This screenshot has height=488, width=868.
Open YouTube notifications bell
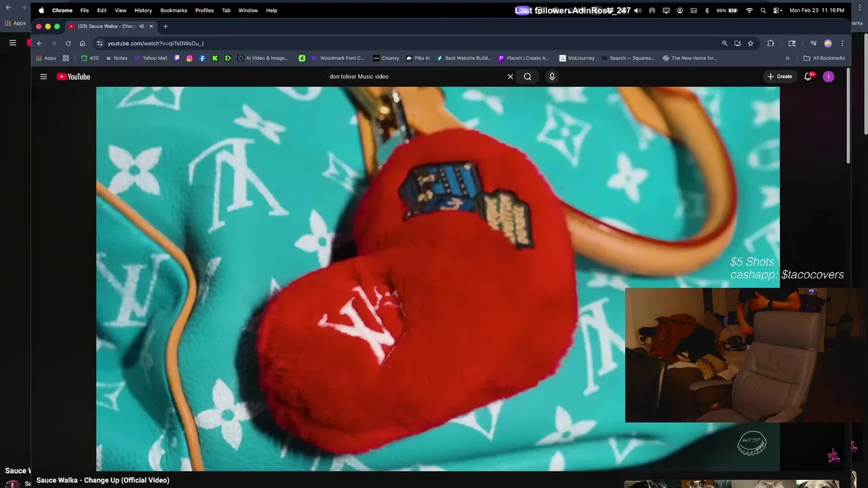(x=808, y=77)
